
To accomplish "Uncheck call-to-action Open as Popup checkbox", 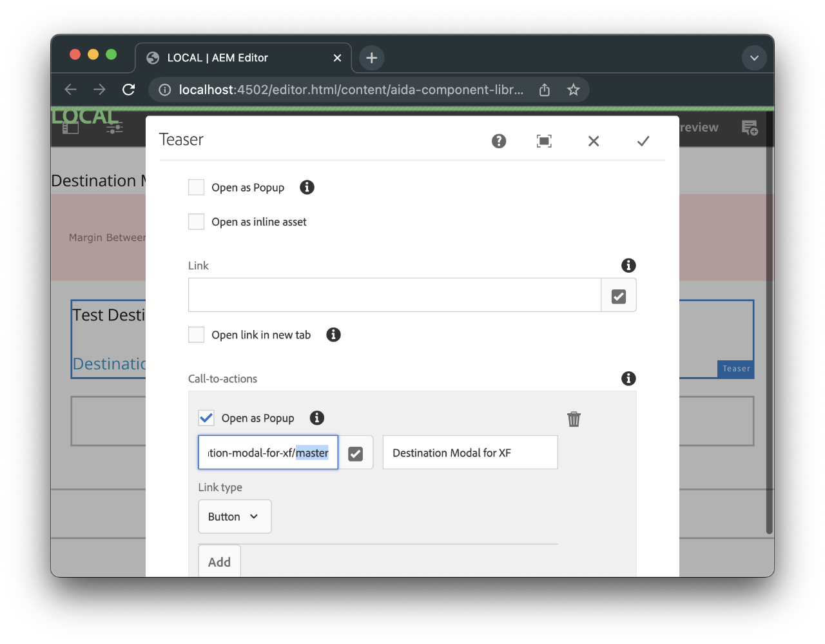I will (206, 418).
